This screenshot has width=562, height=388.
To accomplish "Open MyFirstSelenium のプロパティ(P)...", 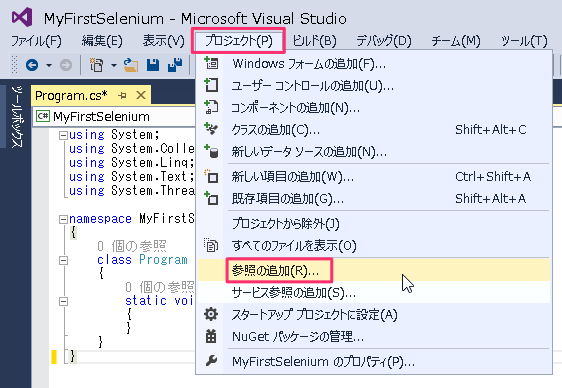I will click(374, 361).
